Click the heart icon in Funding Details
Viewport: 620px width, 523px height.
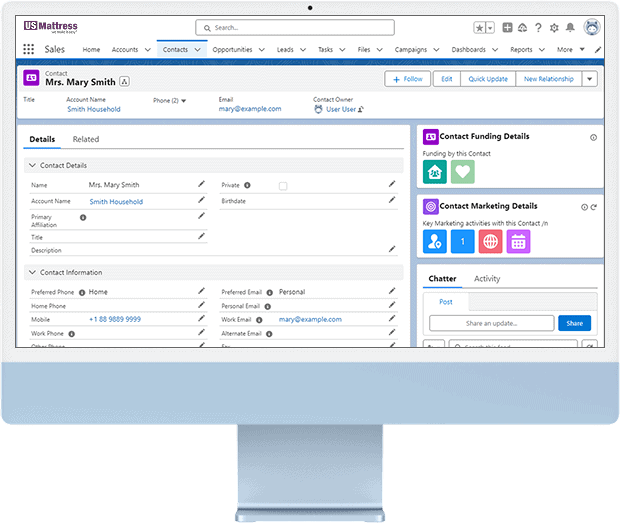[x=462, y=172]
